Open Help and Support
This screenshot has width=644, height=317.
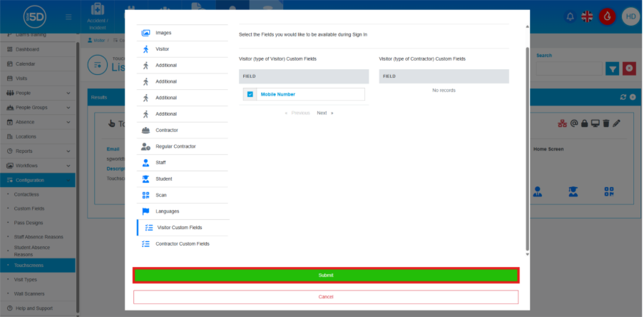[x=38, y=308]
